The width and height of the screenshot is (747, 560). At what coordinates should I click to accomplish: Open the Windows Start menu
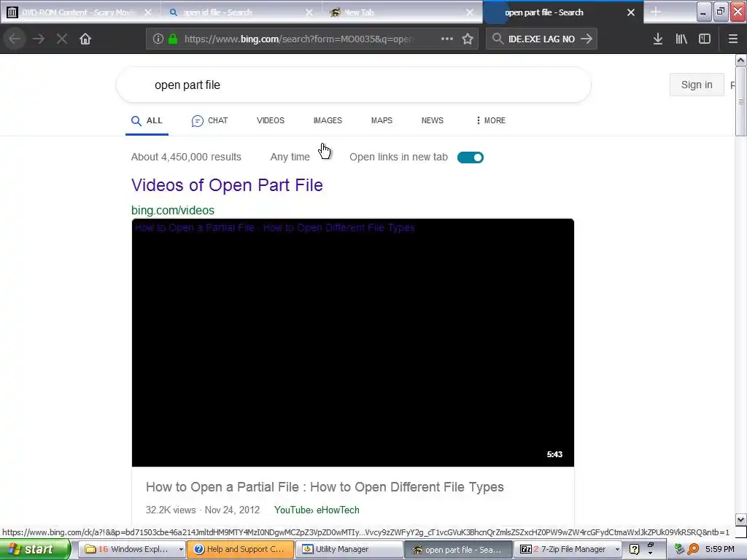click(34, 549)
